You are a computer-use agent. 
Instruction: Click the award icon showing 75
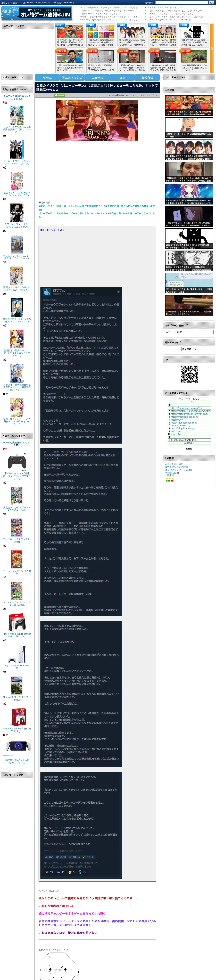click(x=83, y=872)
